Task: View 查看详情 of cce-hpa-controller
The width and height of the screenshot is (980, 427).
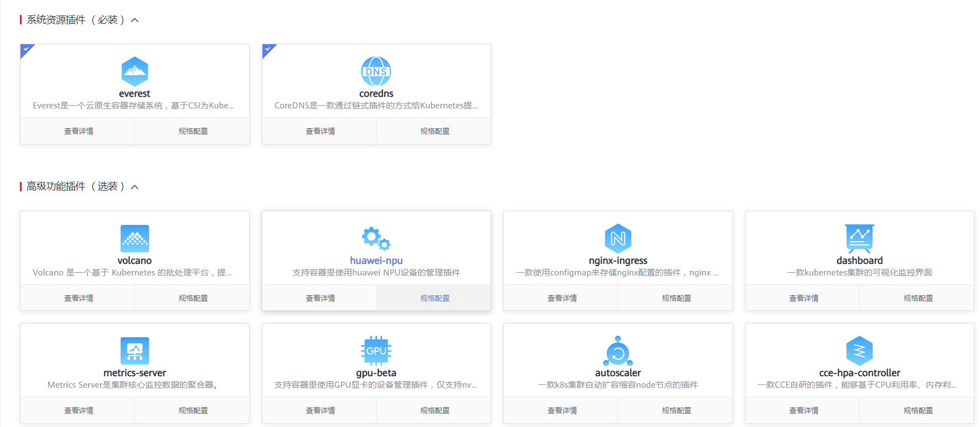Action: [803, 410]
